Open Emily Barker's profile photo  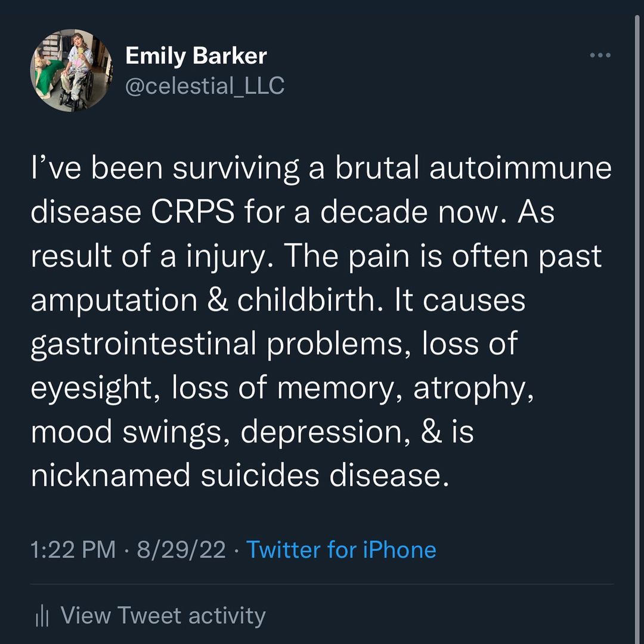pyautogui.click(x=72, y=70)
